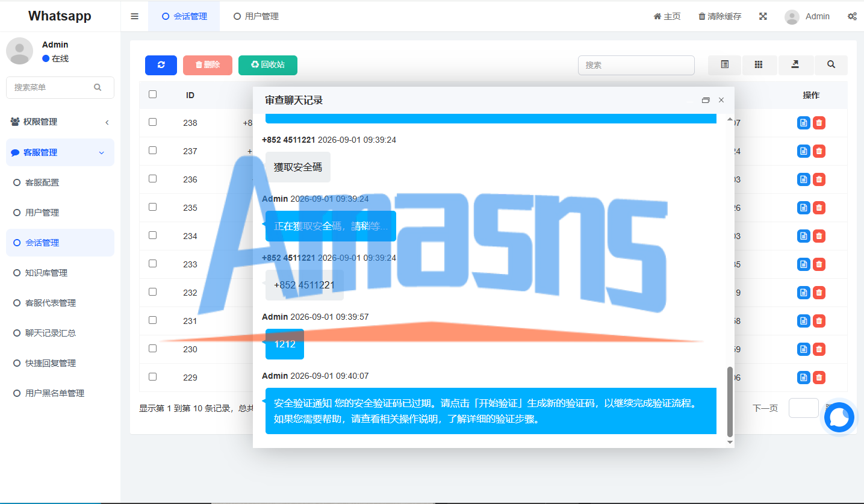The height and width of the screenshot is (504, 864).
Task: Check the checkbox for row 238
Action: coord(152,122)
